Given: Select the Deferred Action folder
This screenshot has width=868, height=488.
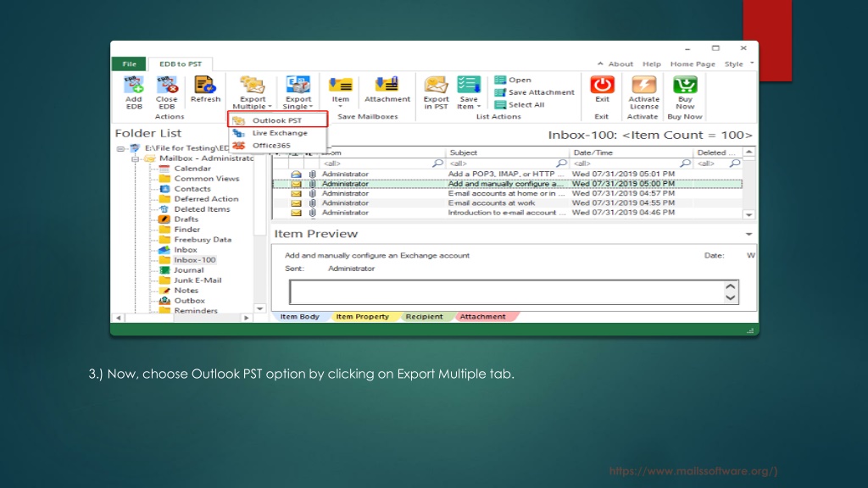Looking at the screenshot, I should coord(206,198).
